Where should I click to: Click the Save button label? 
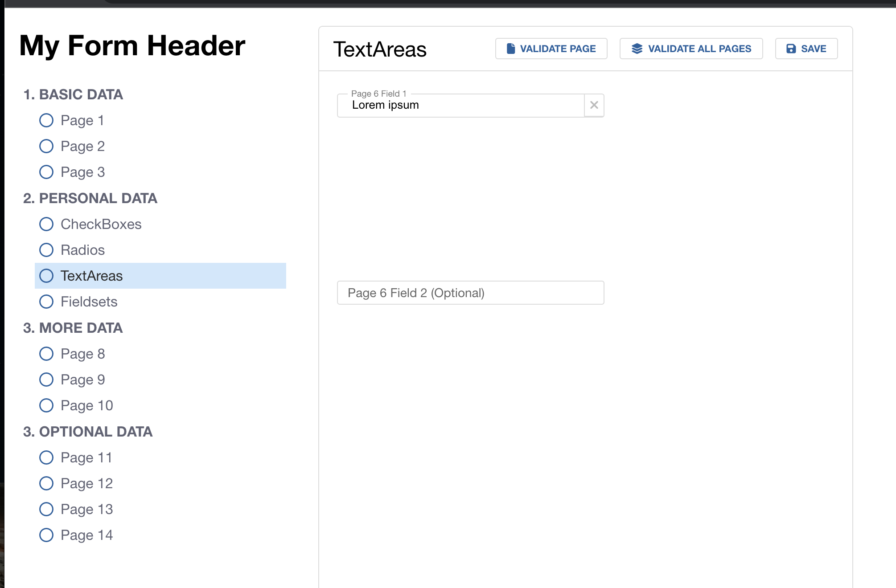click(814, 49)
